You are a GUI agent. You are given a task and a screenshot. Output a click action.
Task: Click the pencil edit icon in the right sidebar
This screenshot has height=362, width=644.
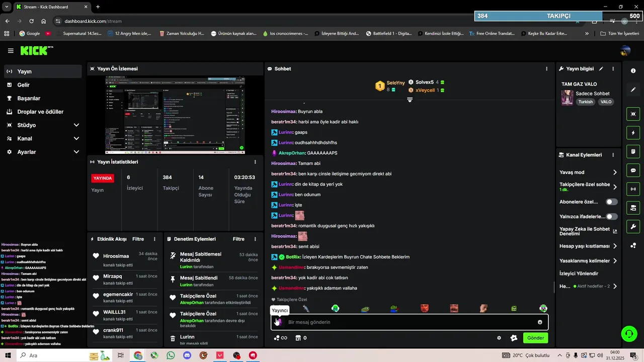coord(633,89)
